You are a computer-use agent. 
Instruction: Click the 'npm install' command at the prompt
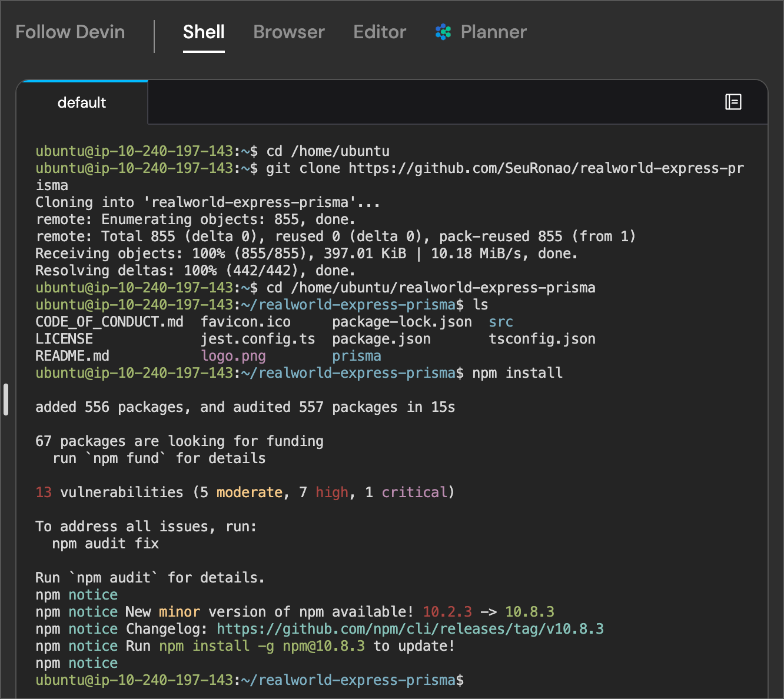(x=517, y=373)
